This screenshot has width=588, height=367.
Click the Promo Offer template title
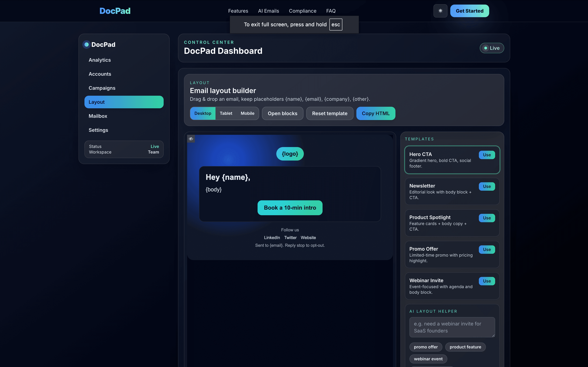pos(423,249)
